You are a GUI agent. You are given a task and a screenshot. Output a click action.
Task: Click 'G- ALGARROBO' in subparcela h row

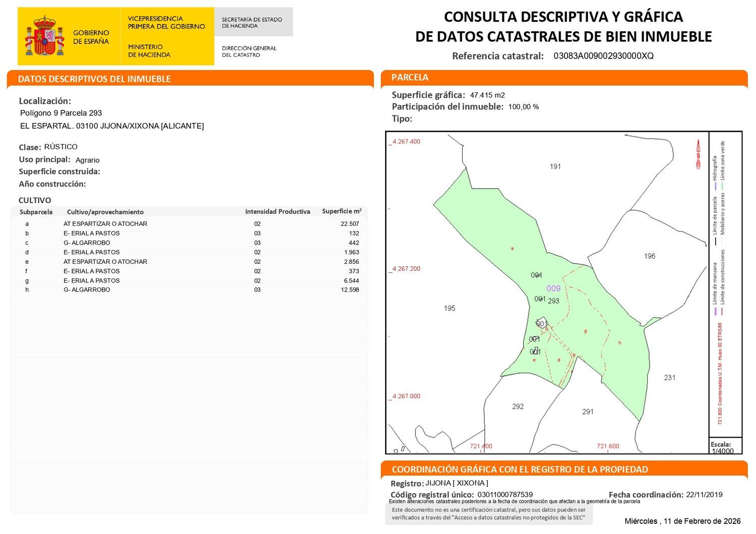tap(87, 289)
